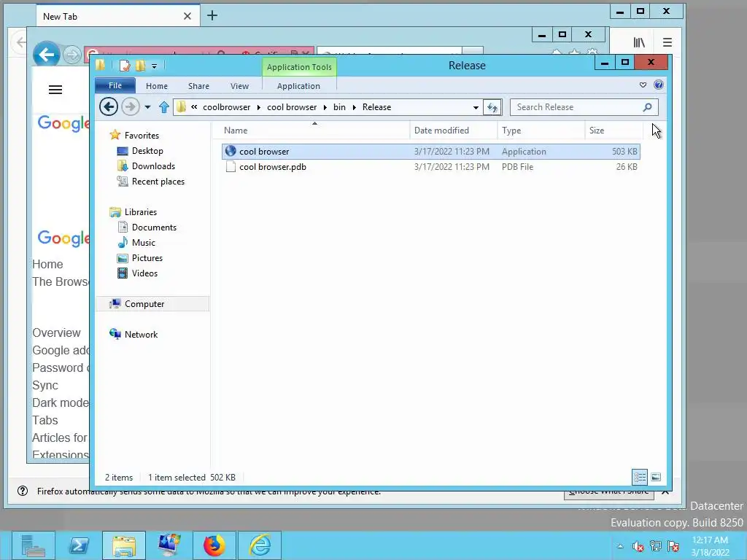Expand the ribbon with chevron arrow
The height and width of the screenshot is (560, 747).
(x=643, y=85)
